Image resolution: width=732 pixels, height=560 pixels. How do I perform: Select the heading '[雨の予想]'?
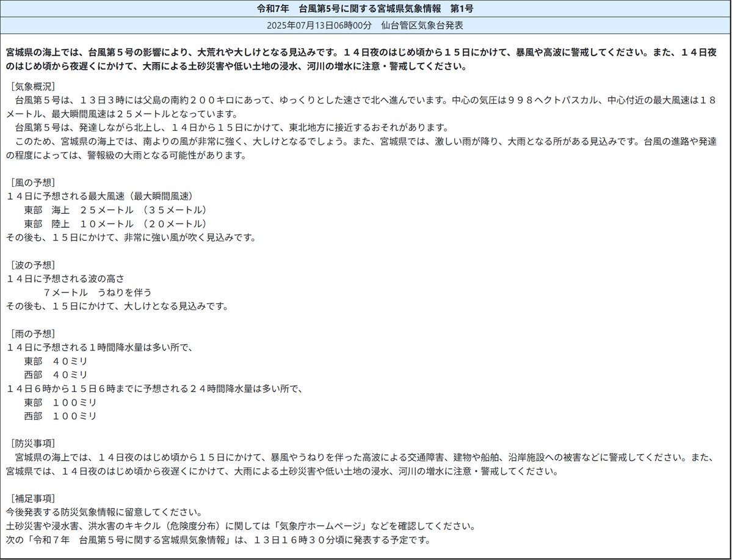[33, 334]
